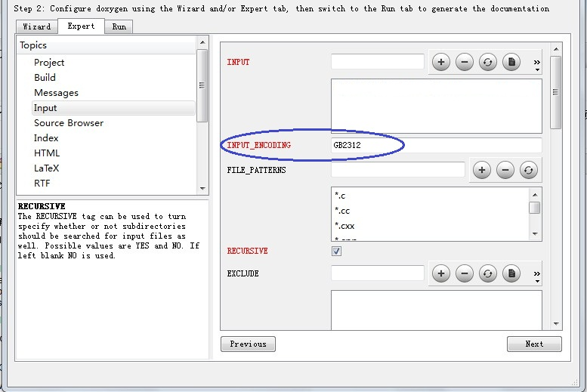Click the Next button

tap(534, 344)
